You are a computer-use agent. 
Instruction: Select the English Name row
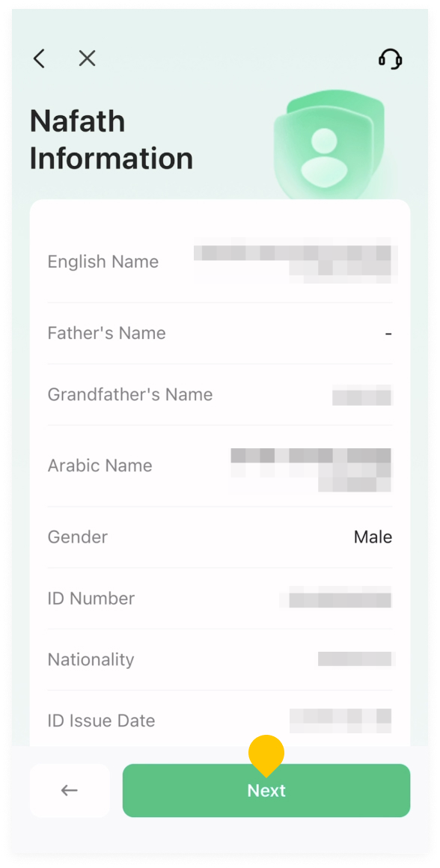220,262
